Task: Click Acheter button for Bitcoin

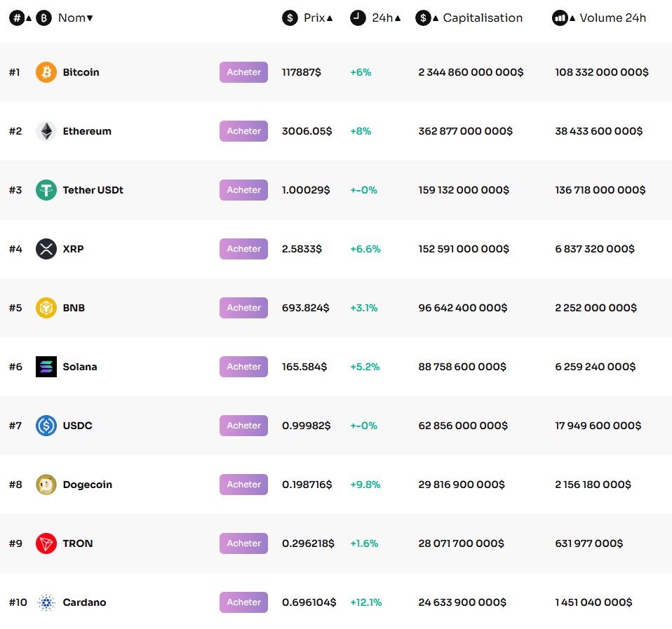Action: [x=243, y=72]
